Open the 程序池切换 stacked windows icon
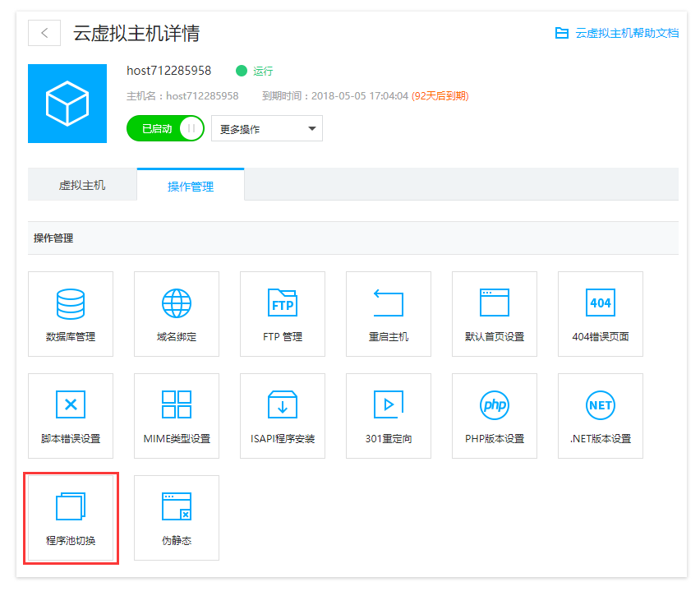The height and width of the screenshot is (596, 700). click(71, 506)
